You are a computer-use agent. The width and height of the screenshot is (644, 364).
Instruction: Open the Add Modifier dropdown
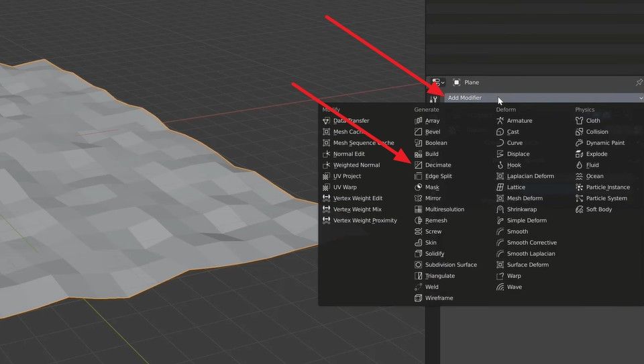pyautogui.click(x=544, y=98)
